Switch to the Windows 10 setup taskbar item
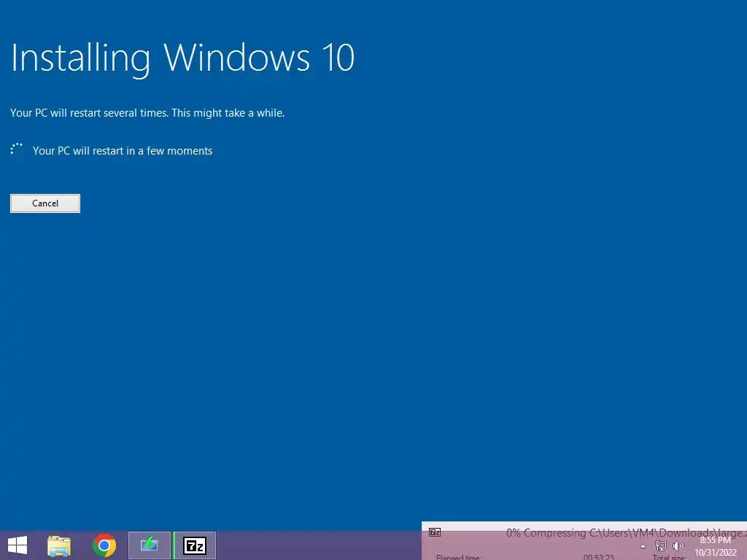This screenshot has height=560, width=747. tap(149, 545)
